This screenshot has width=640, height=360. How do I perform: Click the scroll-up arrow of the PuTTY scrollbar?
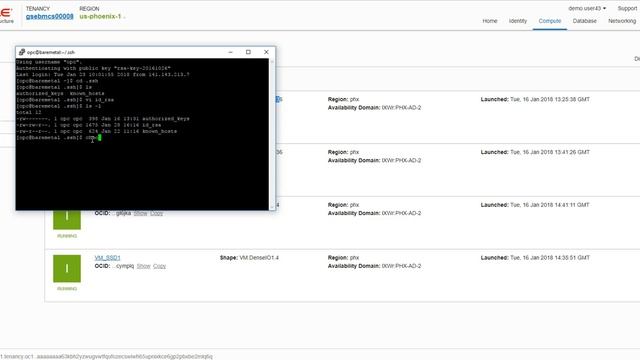click(x=272, y=61)
